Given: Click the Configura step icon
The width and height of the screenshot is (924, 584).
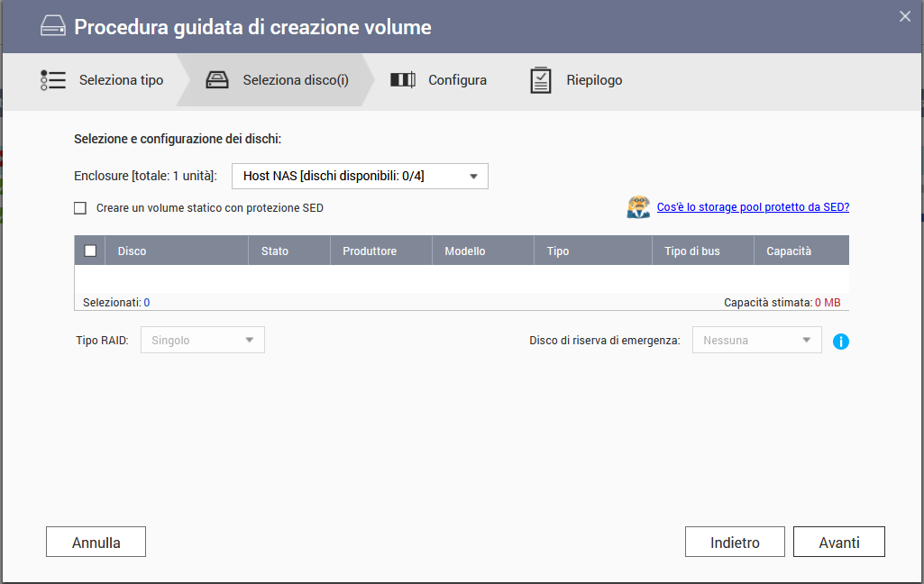Looking at the screenshot, I should (402, 80).
